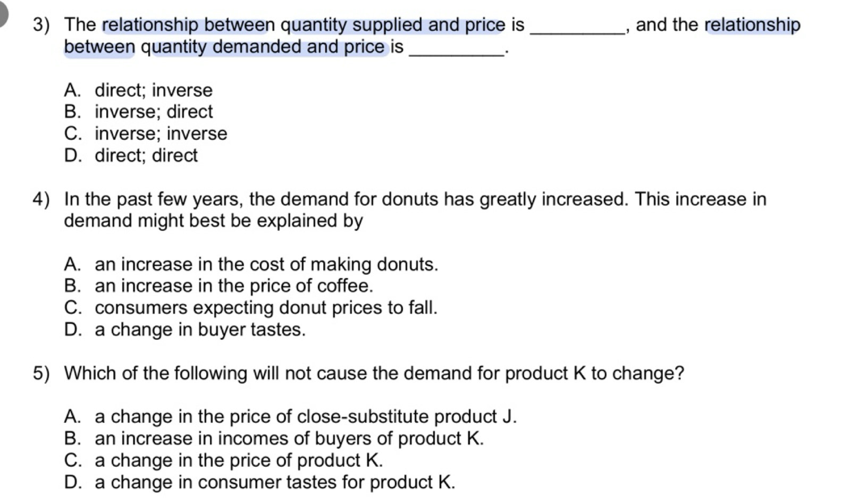858x504 pixels.
Task: Click the gray circle at top-left corner
Action: (x=4, y=12)
